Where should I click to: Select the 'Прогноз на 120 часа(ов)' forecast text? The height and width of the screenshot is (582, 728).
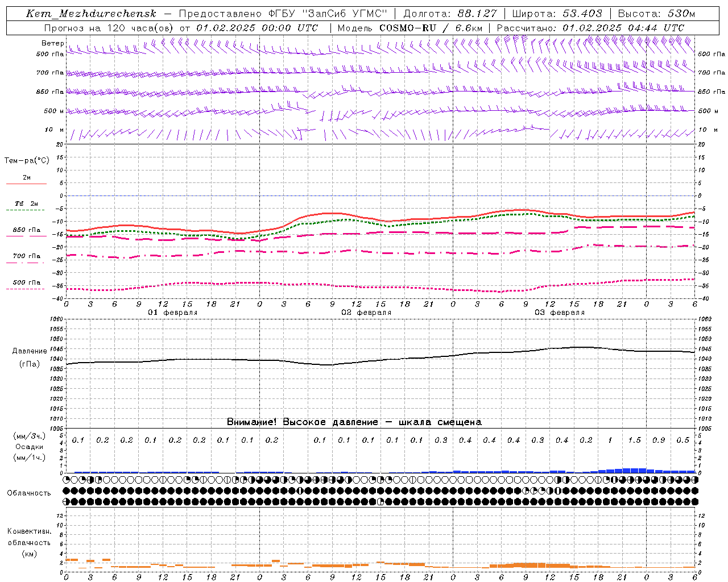pyautogui.click(x=109, y=28)
